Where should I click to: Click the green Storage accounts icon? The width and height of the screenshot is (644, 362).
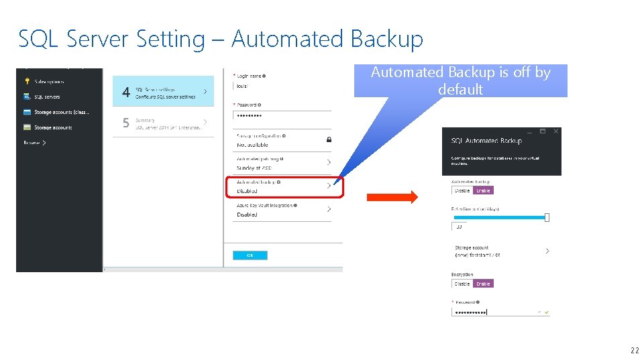coord(27,127)
